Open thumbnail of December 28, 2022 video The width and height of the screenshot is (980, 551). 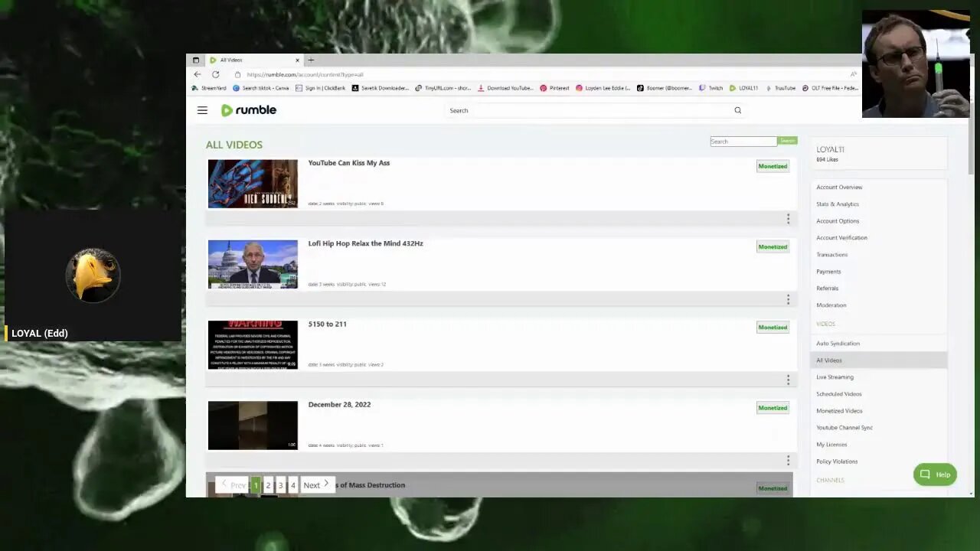pyautogui.click(x=253, y=425)
